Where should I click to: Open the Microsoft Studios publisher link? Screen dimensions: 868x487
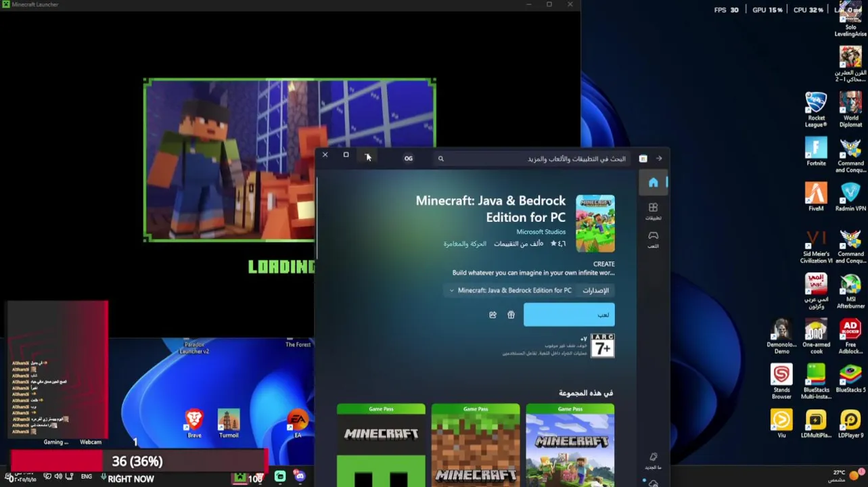point(541,231)
